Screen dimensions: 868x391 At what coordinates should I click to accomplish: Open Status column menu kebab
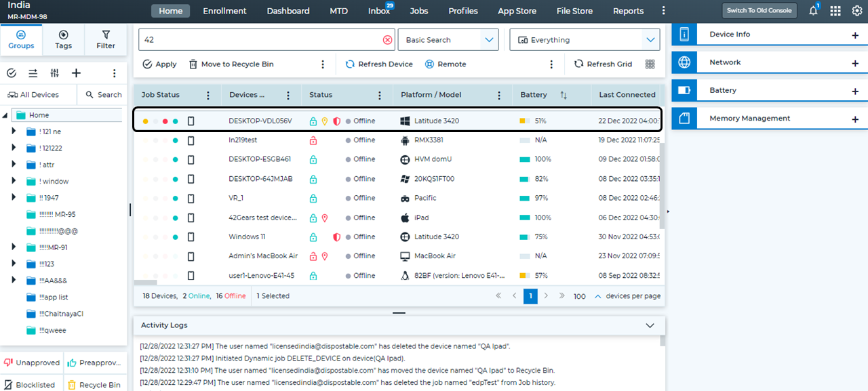click(380, 95)
